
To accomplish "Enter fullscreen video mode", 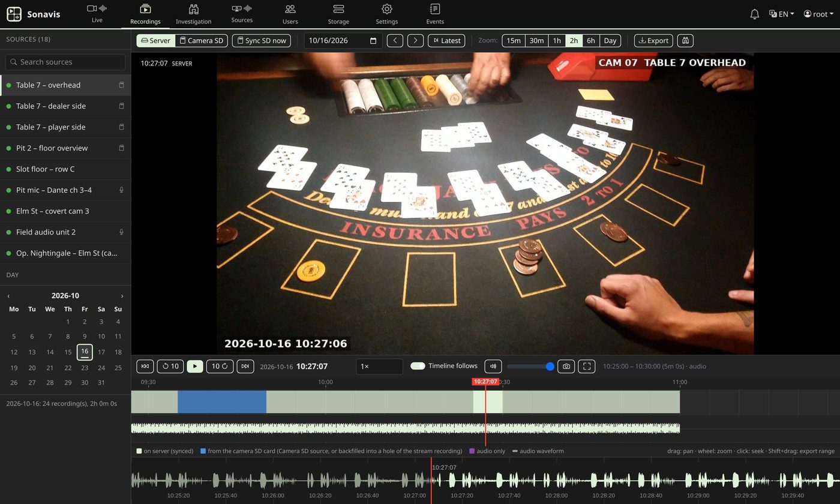I will click(587, 366).
